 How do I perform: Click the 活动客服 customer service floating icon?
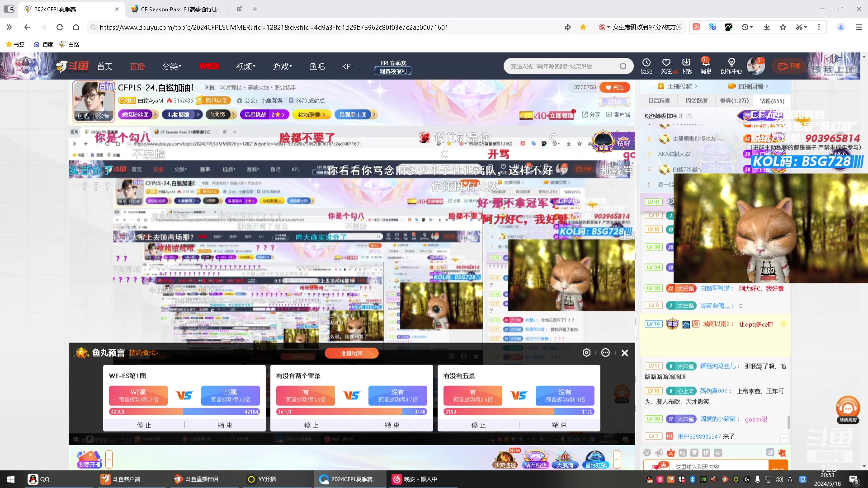coord(848,409)
